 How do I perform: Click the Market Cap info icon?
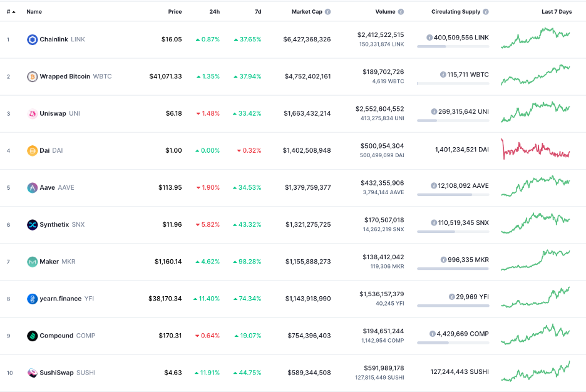click(327, 12)
